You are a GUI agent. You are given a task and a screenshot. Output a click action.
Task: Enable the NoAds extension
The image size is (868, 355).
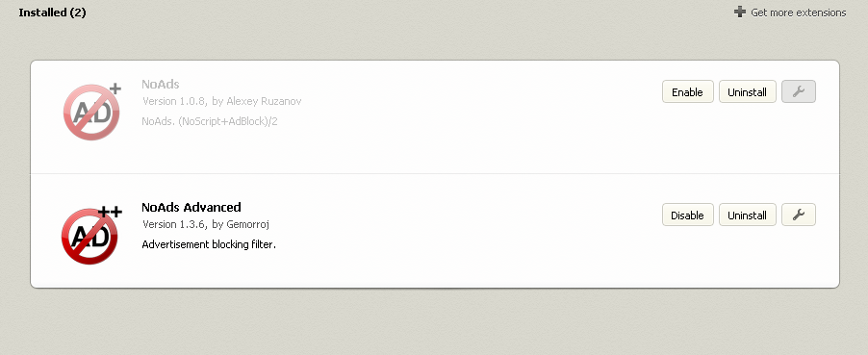687,92
